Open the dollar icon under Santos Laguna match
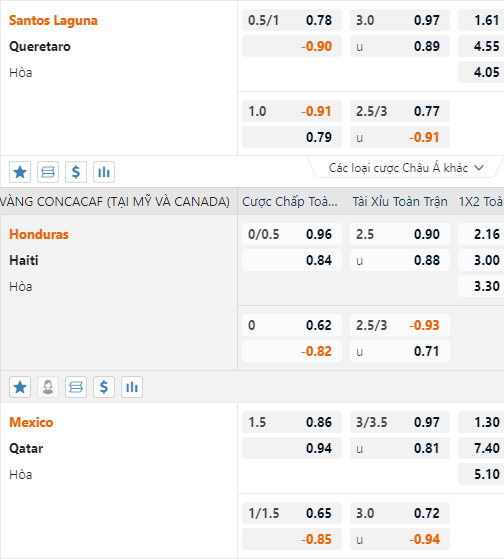The height and width of the screenshot is (559, 504). [76, 172]
